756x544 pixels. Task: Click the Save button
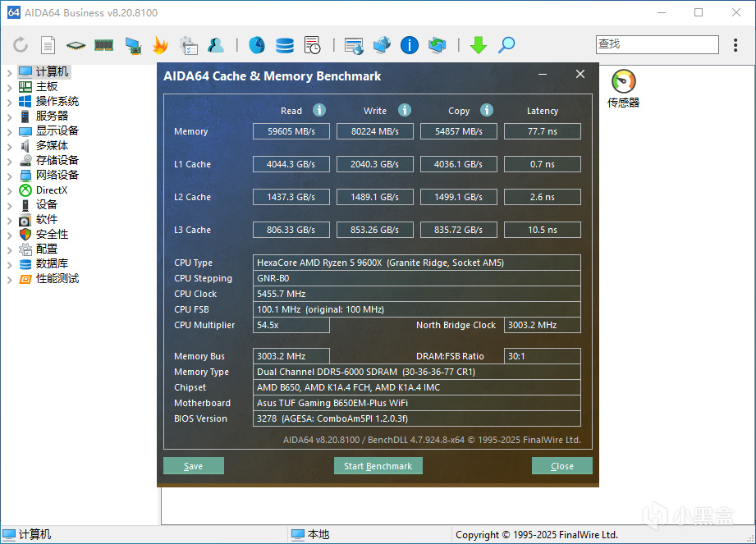pyautogui.click(x=194, y=466)
